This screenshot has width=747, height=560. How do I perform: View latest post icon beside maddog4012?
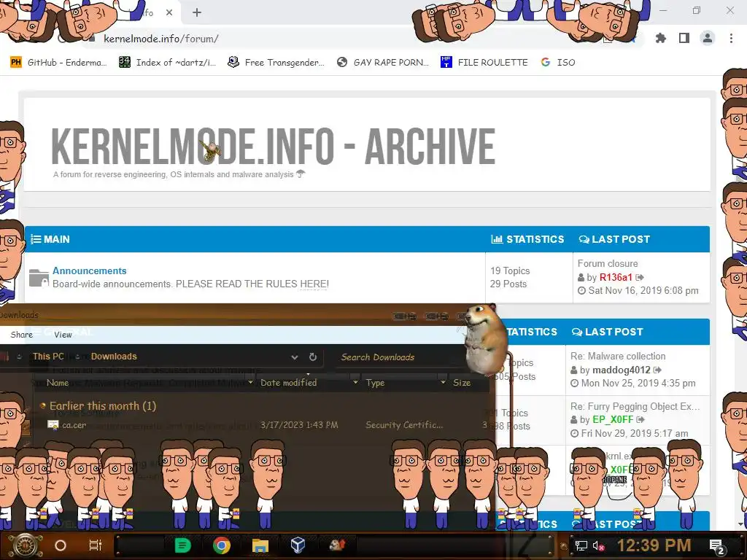tap(657, 370)
